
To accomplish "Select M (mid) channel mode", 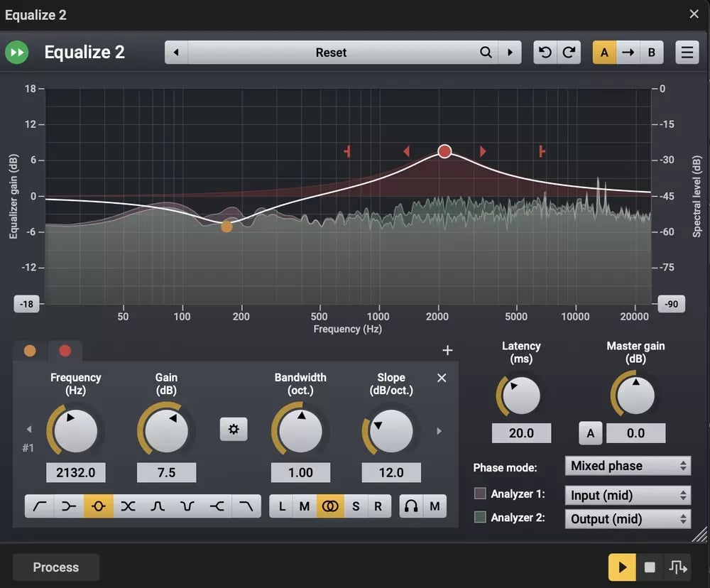I will (x=305, y=506).
